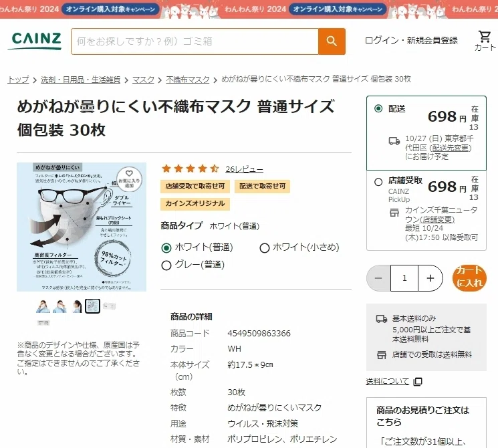Open ログイン・新規会員登録 link

point(411,40)
